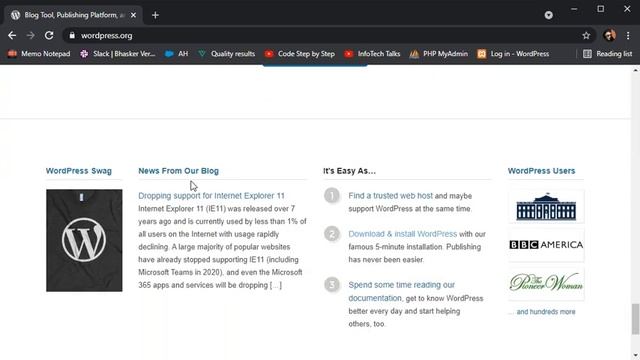The image size is (640, 360).
Task: Open Dropping support for Internet Explorer 11 post
Action: pyautogui.click(x=211, y=196)
